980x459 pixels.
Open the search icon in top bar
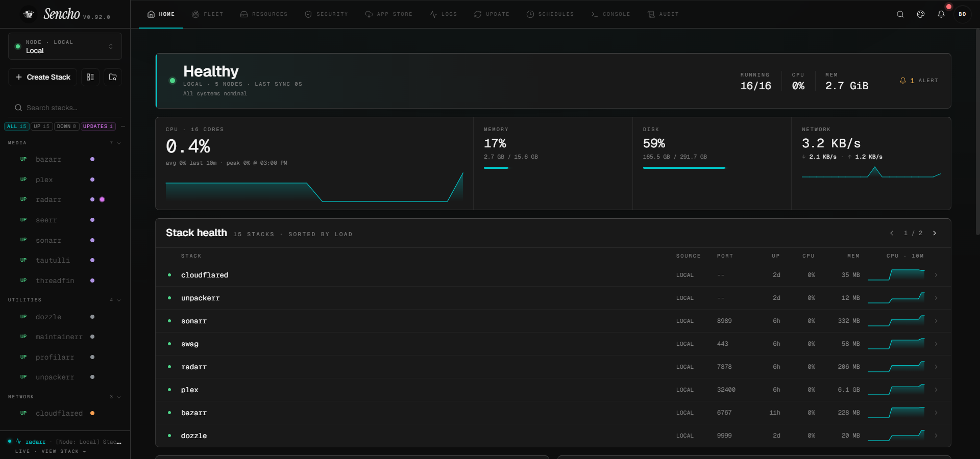[900, 14]
